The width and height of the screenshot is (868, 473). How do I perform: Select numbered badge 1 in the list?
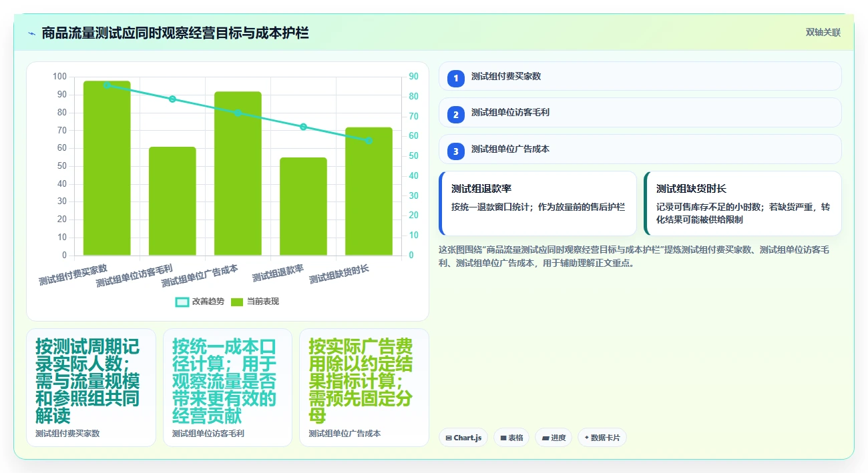pos(456,78)
